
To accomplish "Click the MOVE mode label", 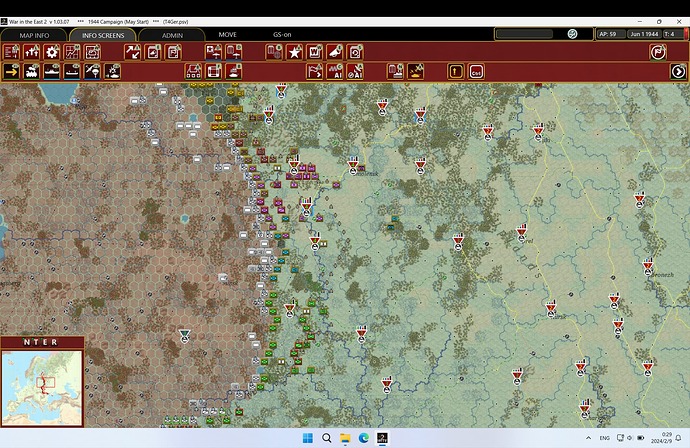I will click(x=228, y=34).
